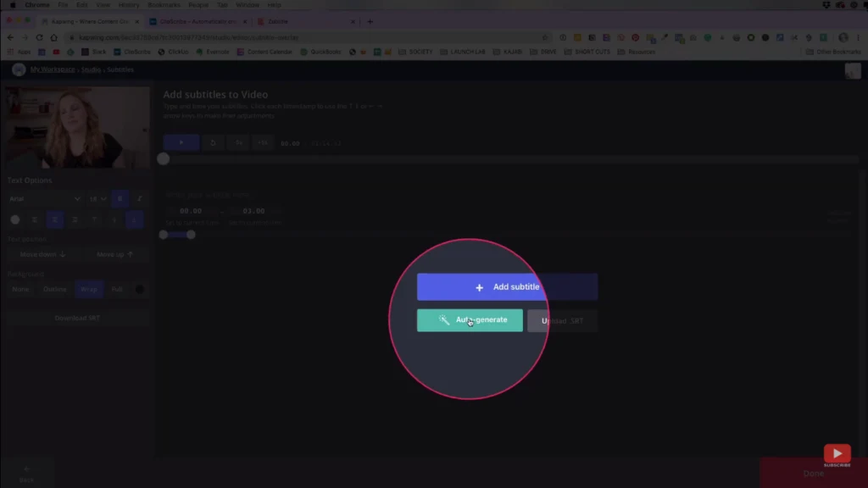Click Move up text position

pos(114,254)
